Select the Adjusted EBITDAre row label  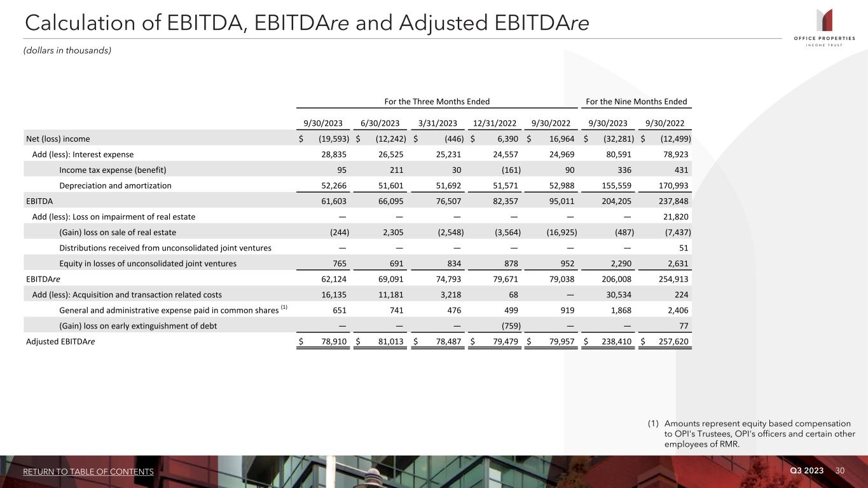point(61,342)
